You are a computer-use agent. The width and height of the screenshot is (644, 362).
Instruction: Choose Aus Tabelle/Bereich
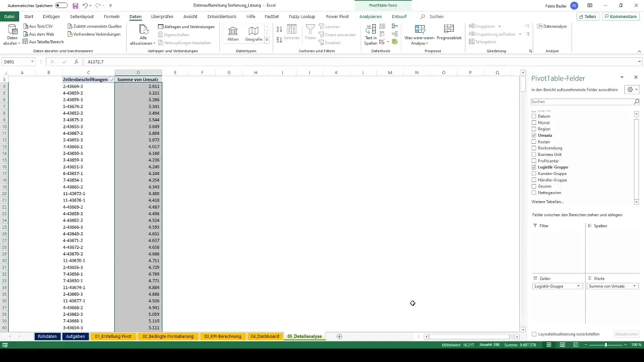(42, 42)
